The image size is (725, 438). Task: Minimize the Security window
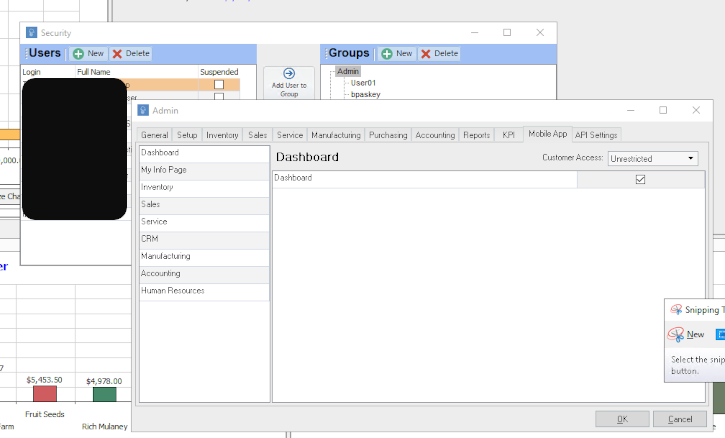(474, 32)
